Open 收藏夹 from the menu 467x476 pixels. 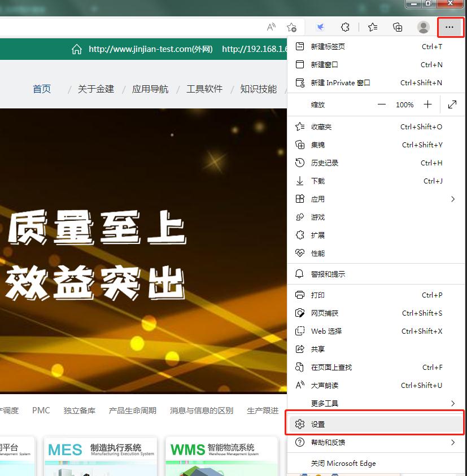pos(376,126)
